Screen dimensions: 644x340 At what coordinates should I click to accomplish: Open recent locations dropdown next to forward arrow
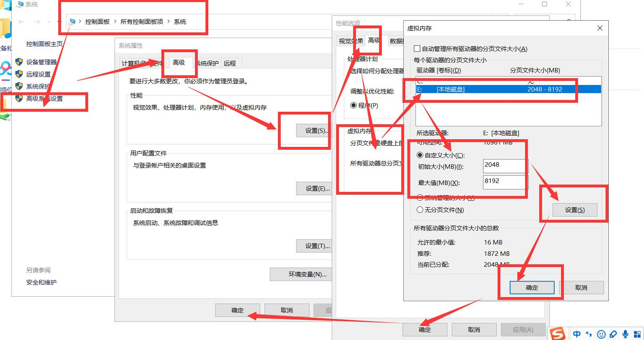[49, 21]
